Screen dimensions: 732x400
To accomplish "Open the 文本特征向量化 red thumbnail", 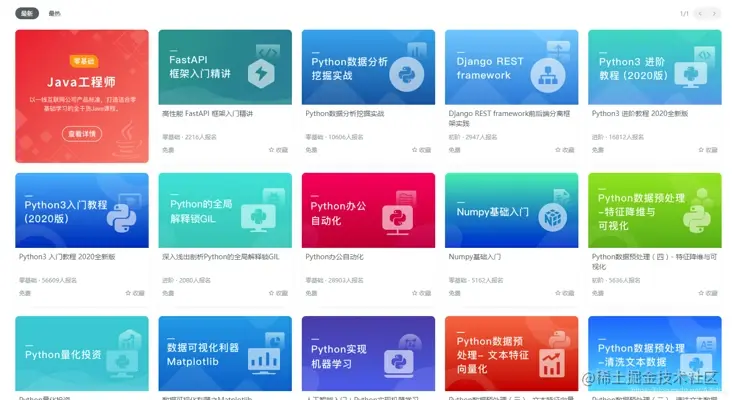I will [512, 354].
